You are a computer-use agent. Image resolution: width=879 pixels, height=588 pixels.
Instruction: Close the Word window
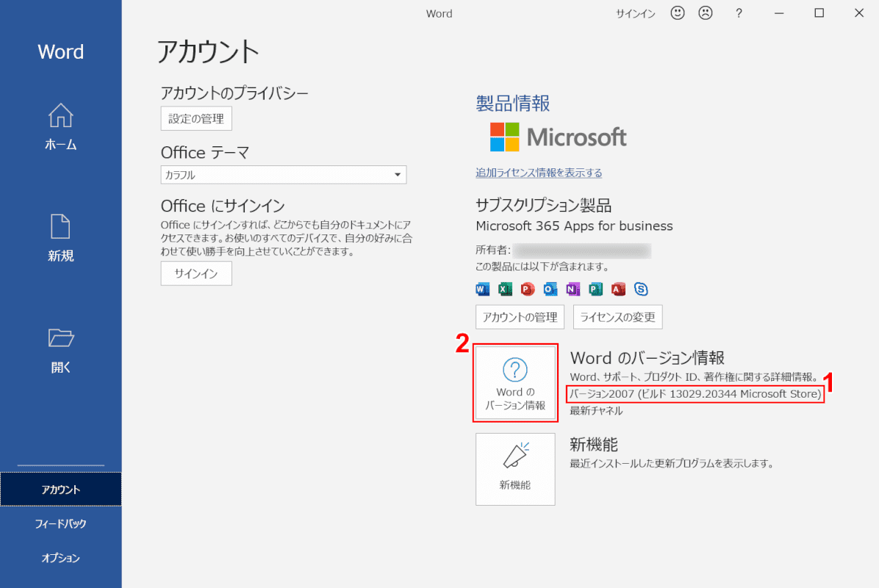[859, 13]
